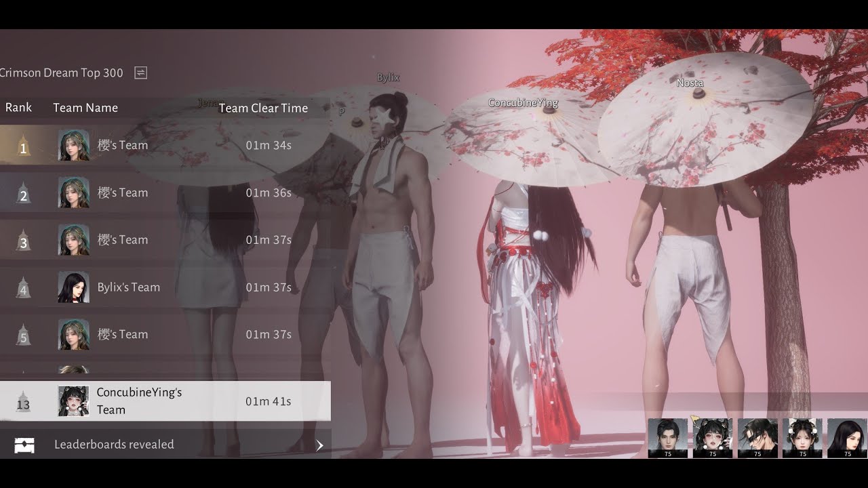Select 櫻's Team name in rank 3 row
868x488 pixels.
pos(123,240)
